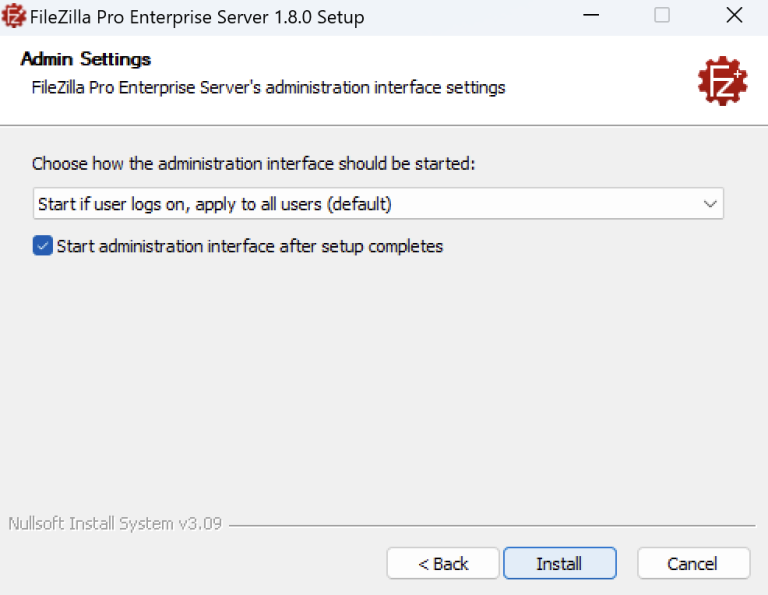Click the administration interface settings subtitle
Screen dimensions: 768x595
click(x=268, y=88)
